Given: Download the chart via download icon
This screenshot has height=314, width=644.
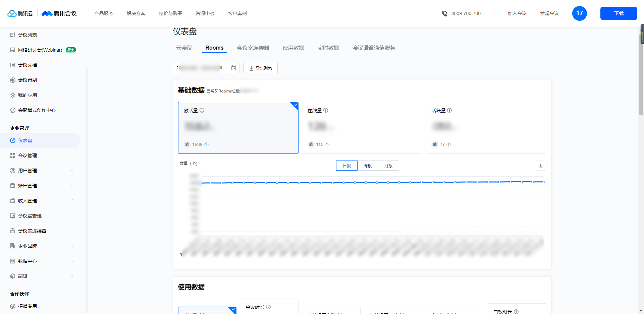Looking at the screenshot, I should click(541, 166).
